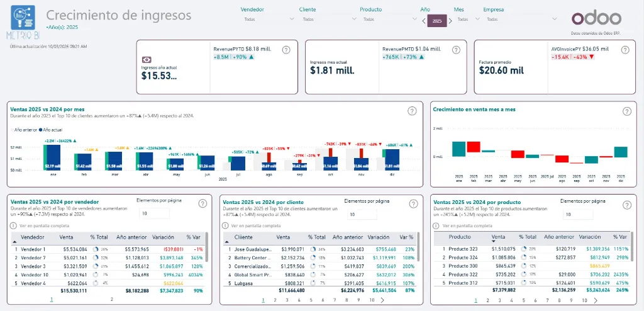Click sort arrow under Venta in producto table
644x311 pixels.
[x=493, y=242]
